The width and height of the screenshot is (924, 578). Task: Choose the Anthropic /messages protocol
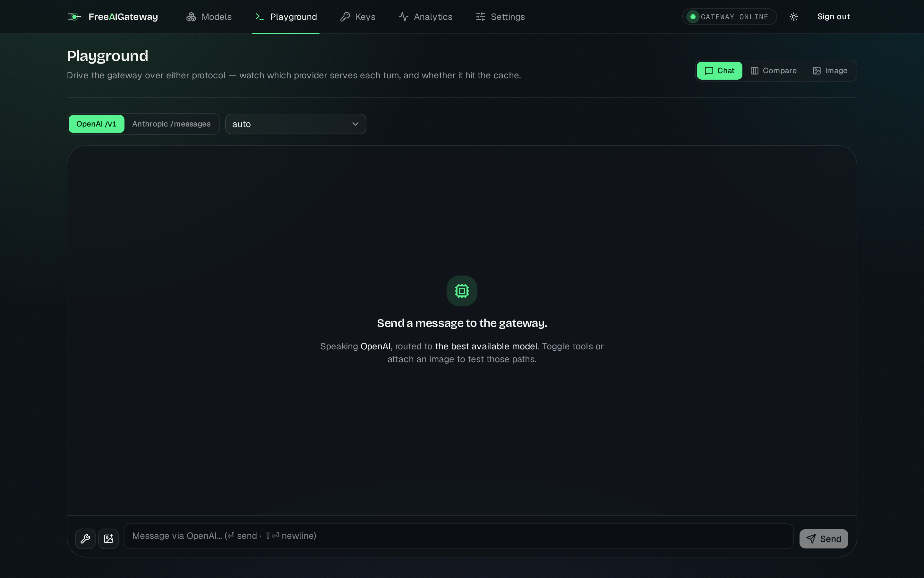pyautogui.click(x=171, y=124)
